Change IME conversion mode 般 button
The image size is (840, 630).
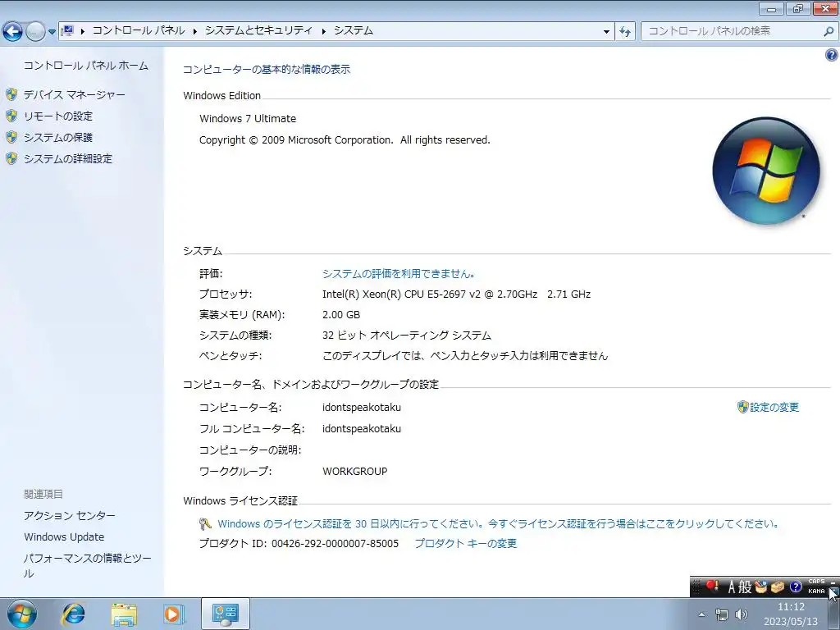pyautogui.click(x=745, y=587)
